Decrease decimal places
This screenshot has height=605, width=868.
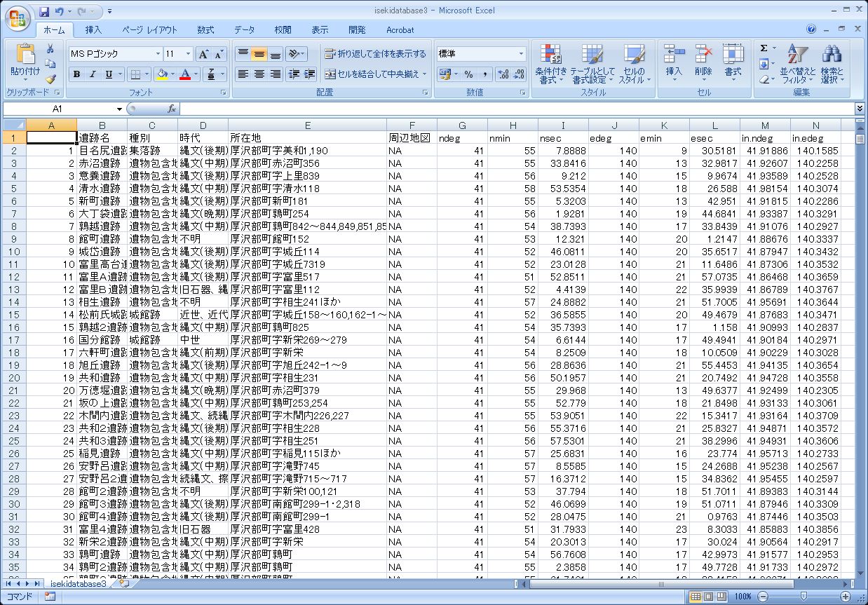coord(519,74)
